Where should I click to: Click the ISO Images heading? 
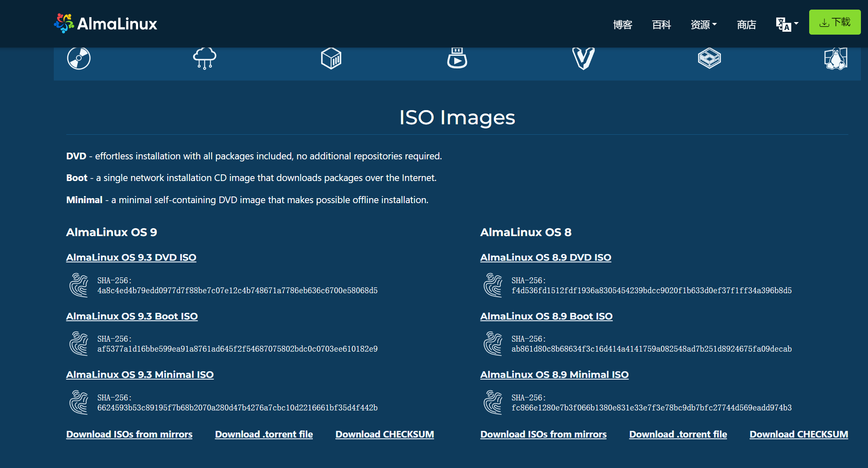[457, 118]
